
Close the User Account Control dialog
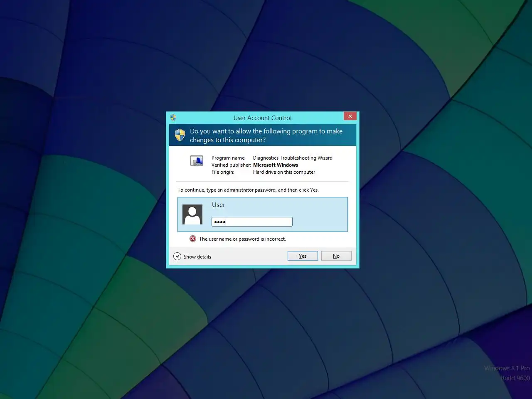(350, 116)
